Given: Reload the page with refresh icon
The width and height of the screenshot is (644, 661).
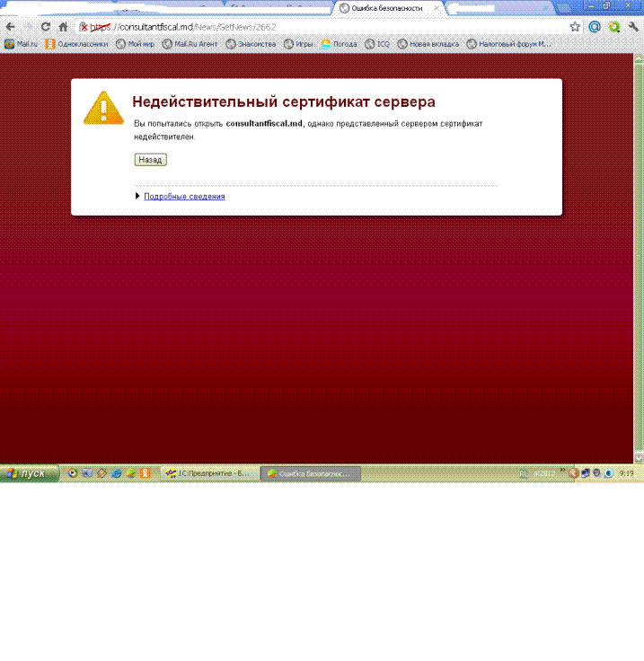Looking at the screenshot, I should (x=46, y=27).
